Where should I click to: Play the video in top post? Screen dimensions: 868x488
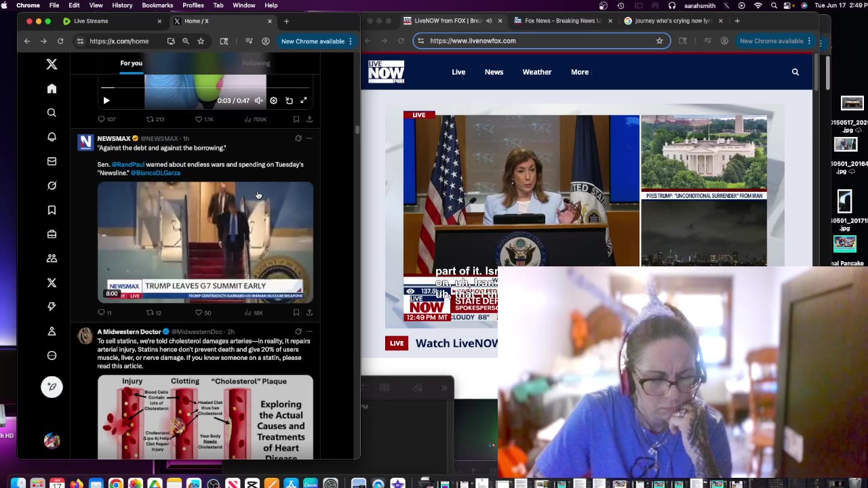coord(106,100)
